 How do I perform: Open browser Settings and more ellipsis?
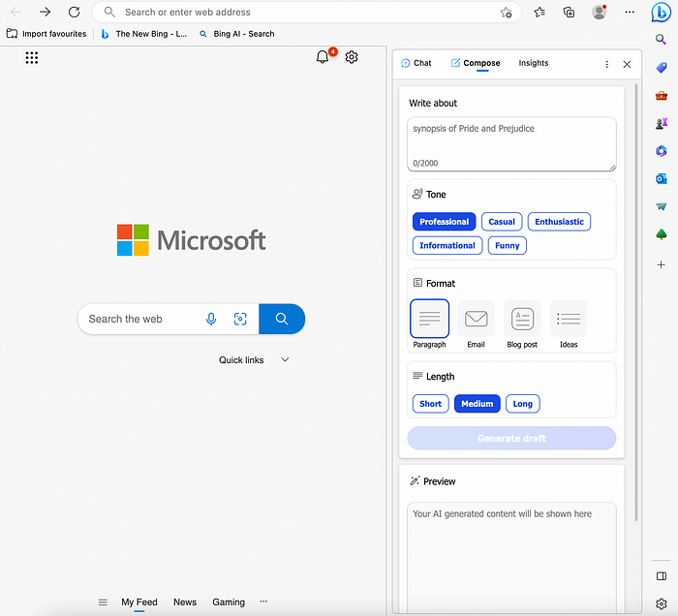point(630,12)
